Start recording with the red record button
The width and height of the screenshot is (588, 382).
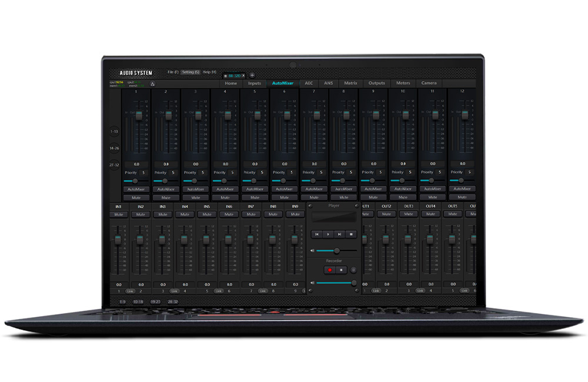[x=330, y=270]
